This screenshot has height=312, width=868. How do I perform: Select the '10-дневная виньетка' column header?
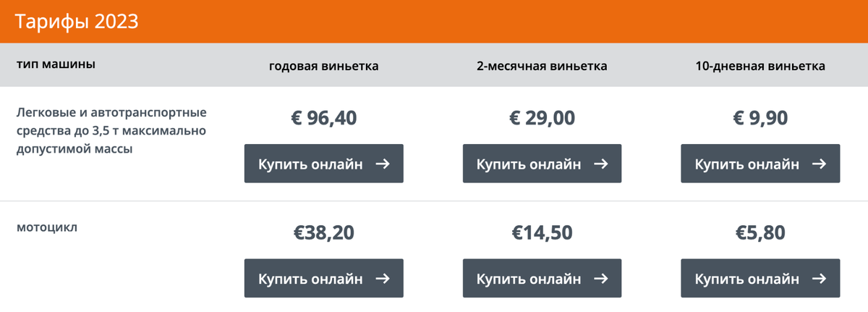(760, 66)
